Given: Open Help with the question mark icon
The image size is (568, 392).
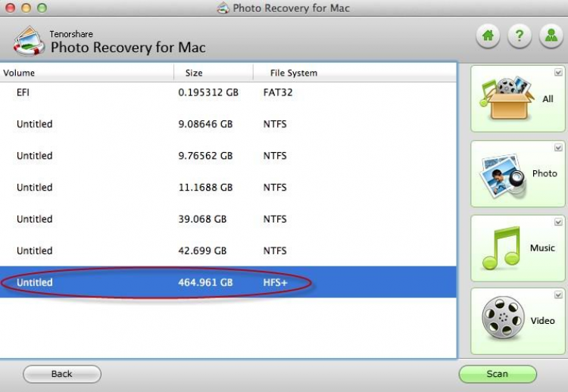Looking at the screenshot, I should pyautogui.click(x=519, y=36).
